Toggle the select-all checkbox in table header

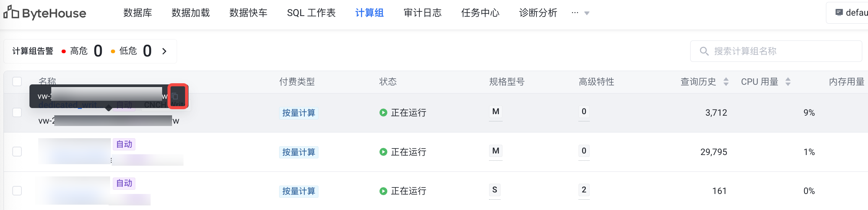pyautogui.click(x=17, y=82)
